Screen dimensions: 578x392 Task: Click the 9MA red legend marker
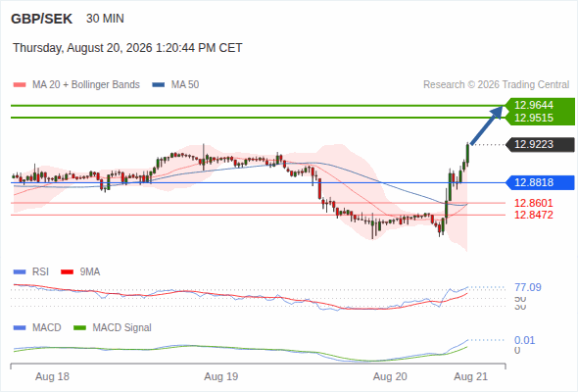(67, 272)
